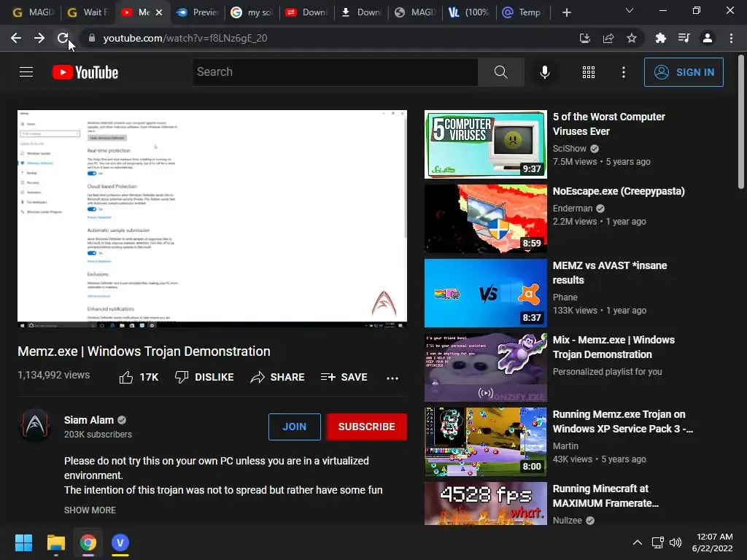The width and height of the screenshot is (747, 560).
Task: Open network icon in system tray
Action: pyautogui.click(x=657, y=542)
